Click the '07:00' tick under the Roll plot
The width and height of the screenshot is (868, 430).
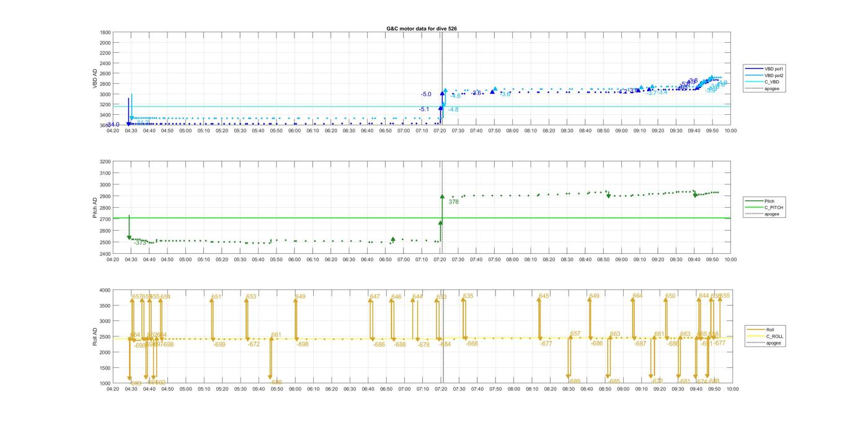click(x=404, y=389)
